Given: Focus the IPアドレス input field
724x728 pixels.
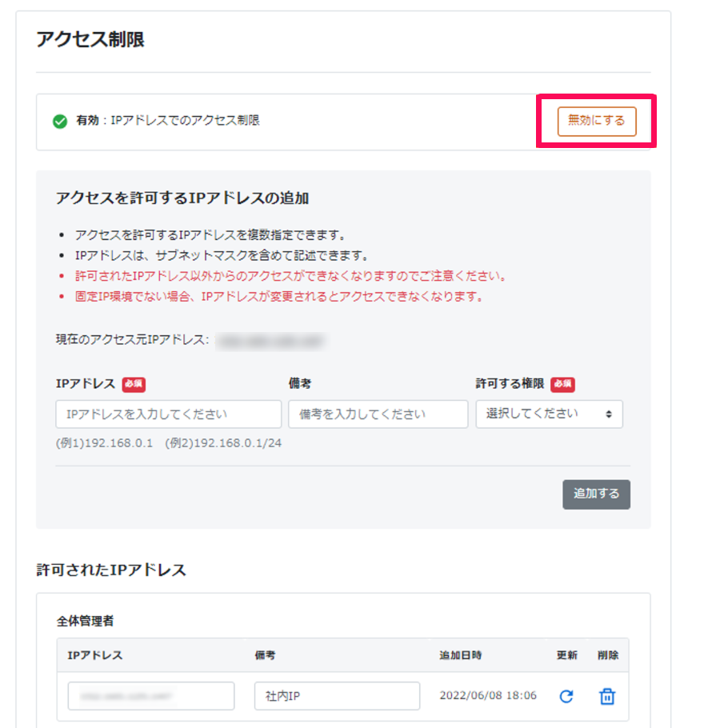Looking at the screenshot, I should pos(169,414).
